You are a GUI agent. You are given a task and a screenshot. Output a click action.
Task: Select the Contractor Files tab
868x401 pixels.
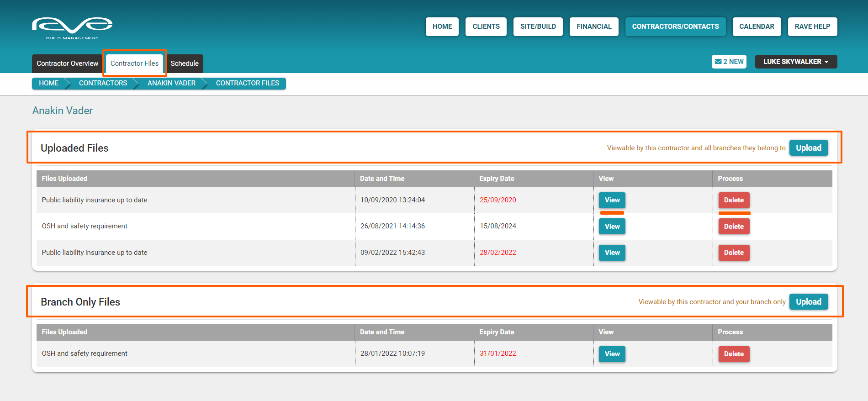(x=134, y=63)
